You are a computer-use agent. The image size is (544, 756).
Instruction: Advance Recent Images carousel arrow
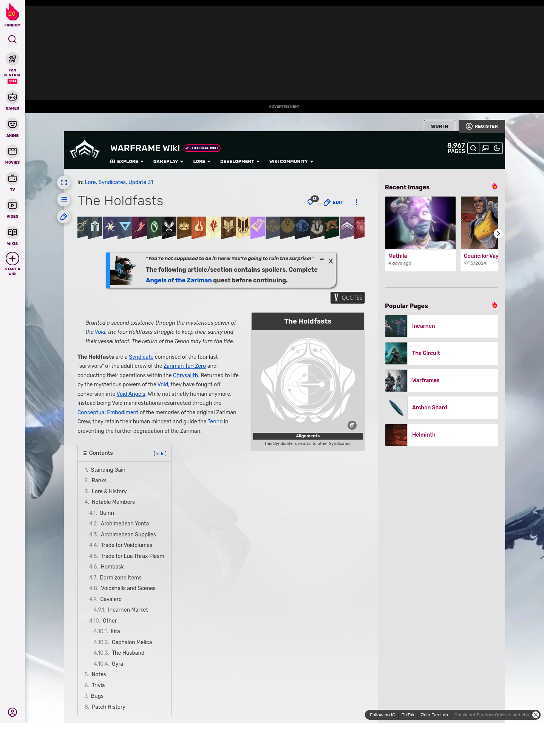point(498,234)
